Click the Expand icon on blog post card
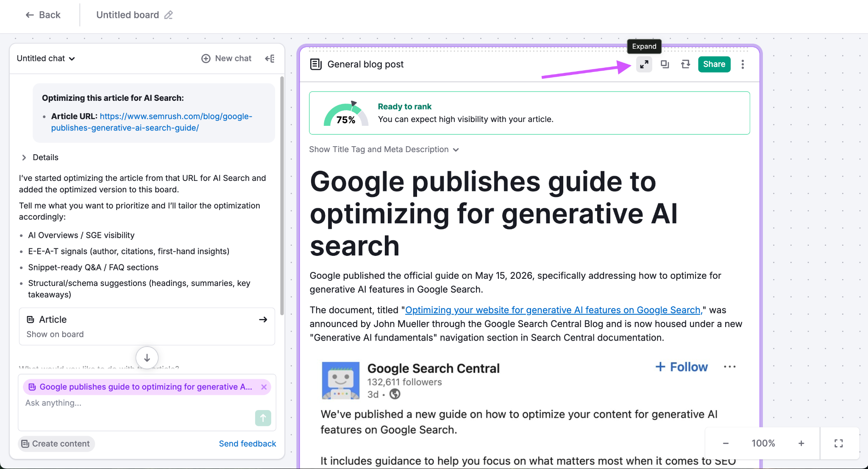The image size is (868, 469). coord(644,64)
